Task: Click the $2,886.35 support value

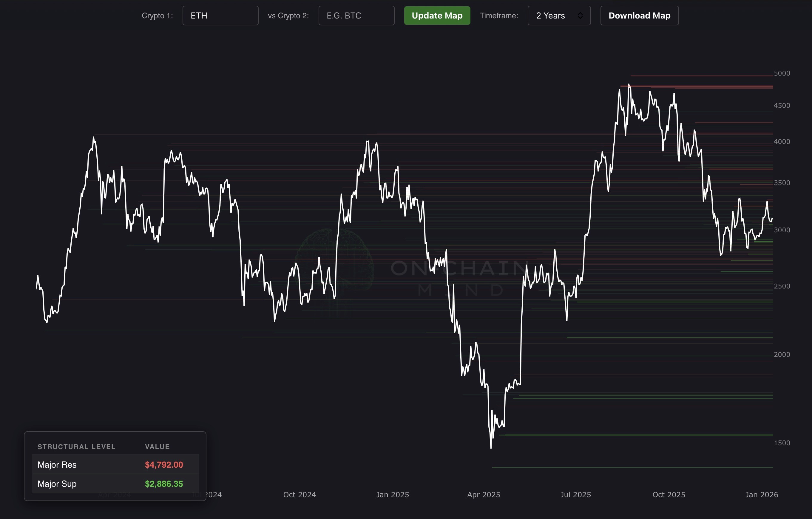Action: click(164, 483)
